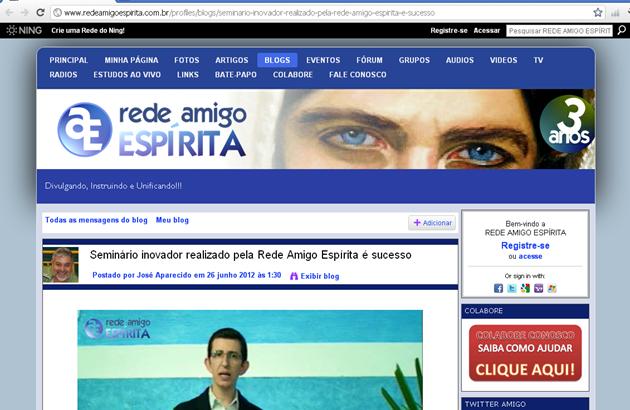
Task: Click the binoculars icon beside Exibir blog
Action: pos(294,276)
